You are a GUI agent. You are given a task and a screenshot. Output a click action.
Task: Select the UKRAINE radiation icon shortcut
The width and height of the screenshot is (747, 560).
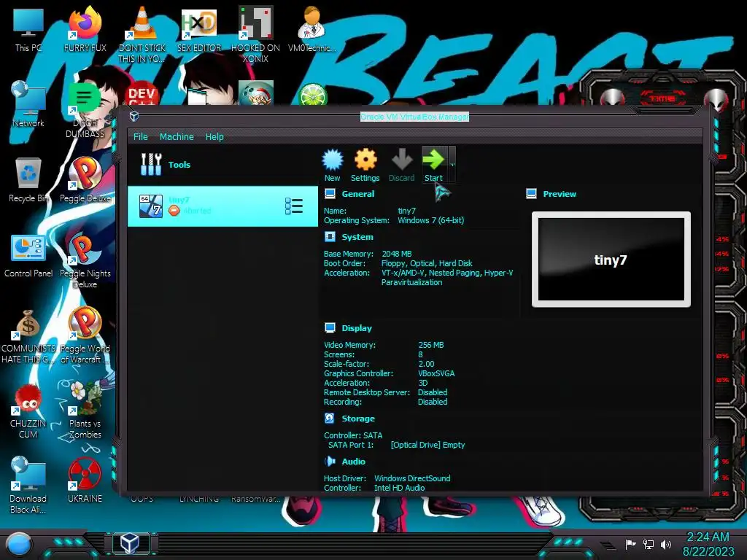(x=85, y=480)
